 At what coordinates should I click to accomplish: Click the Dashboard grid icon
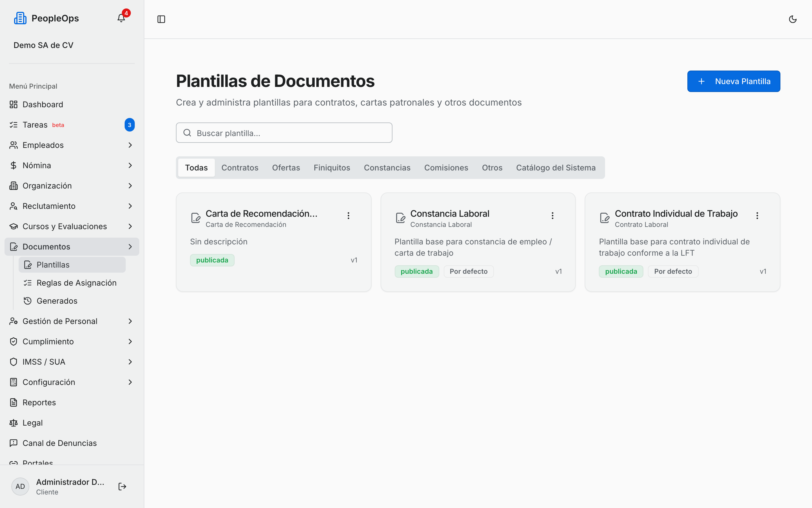point(14,104)
